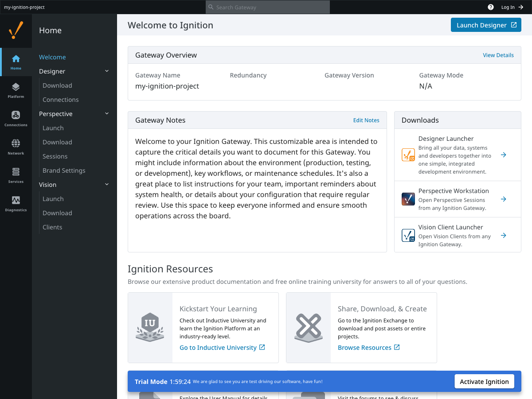Follow the Go to Inductive University link
The height and width of the screenshot is (399, 532).
218,348
